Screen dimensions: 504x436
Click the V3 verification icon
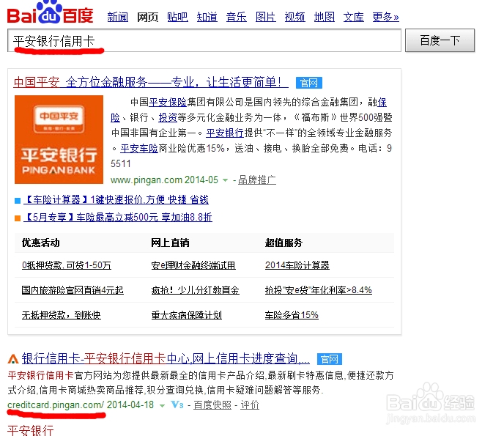177,404
